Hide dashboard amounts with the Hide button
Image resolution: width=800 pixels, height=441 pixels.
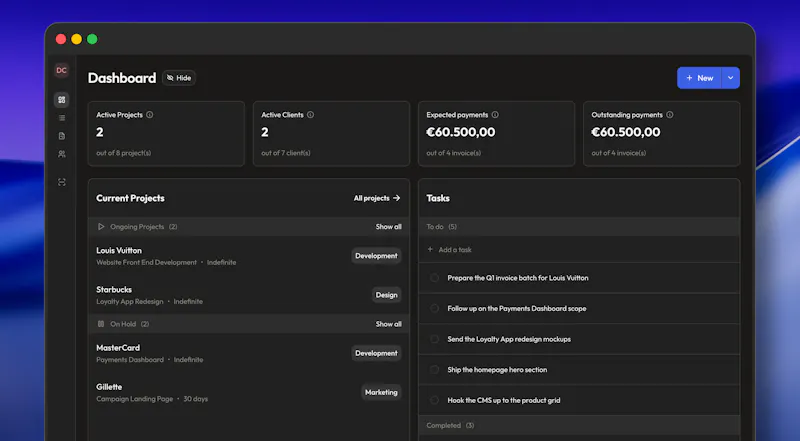[x=179, y=78]
